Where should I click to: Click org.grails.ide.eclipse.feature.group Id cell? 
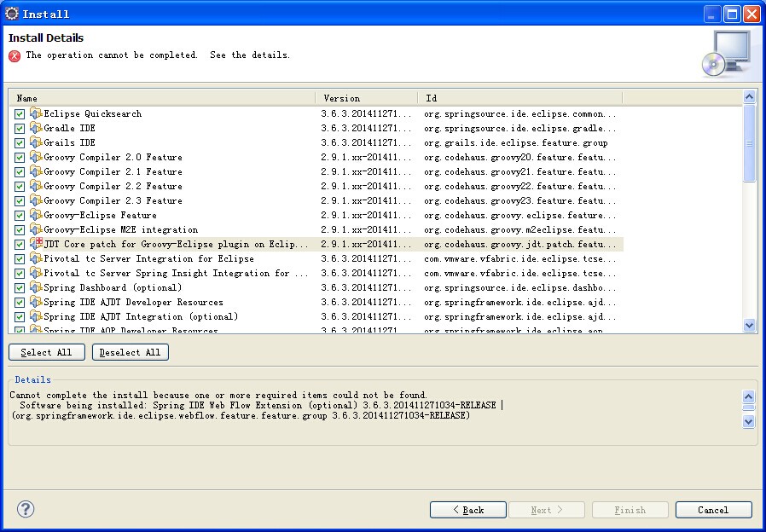(516, 143)
